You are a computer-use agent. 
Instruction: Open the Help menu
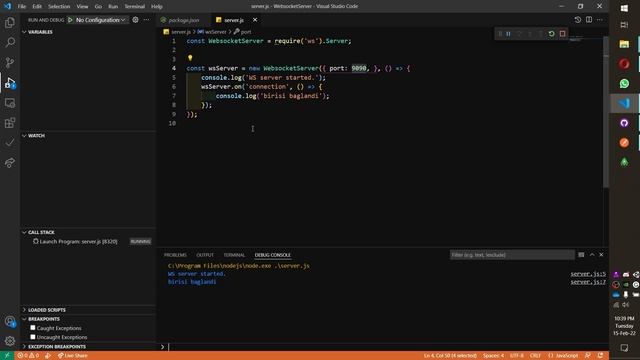click(157, 7)
